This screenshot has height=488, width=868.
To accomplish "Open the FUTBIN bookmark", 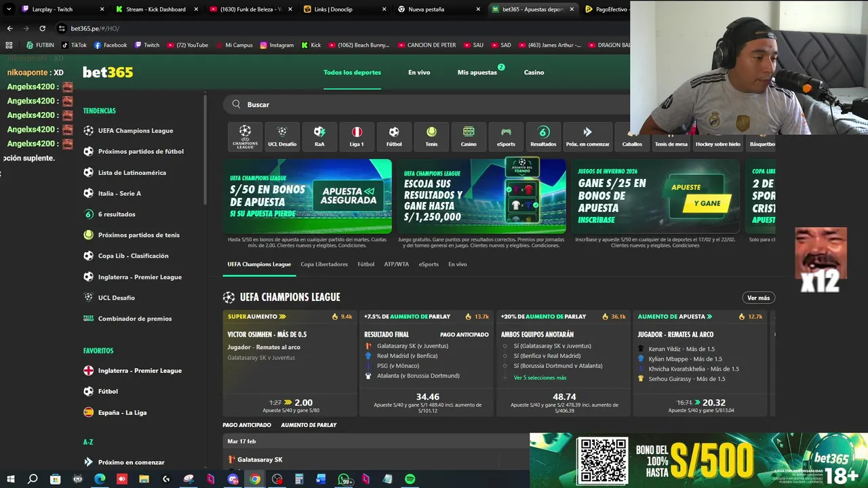I will click(40, 45).
